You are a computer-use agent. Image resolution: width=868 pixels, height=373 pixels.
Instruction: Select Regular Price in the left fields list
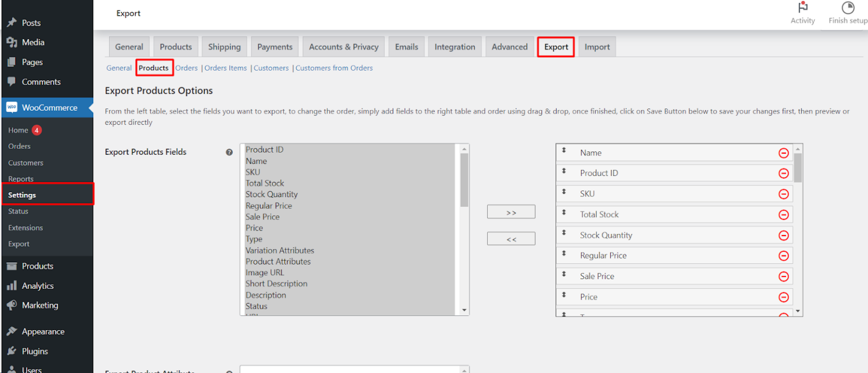pos(268,205)
